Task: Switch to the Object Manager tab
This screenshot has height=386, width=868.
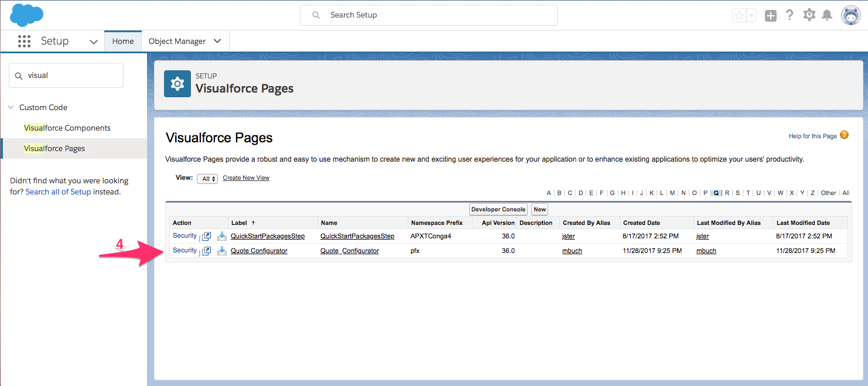Action: coord(179,41)
